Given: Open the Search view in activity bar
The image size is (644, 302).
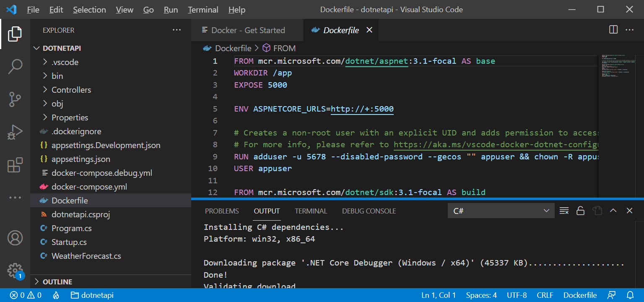Looking at the screenshot, I should tap(15, 67).
